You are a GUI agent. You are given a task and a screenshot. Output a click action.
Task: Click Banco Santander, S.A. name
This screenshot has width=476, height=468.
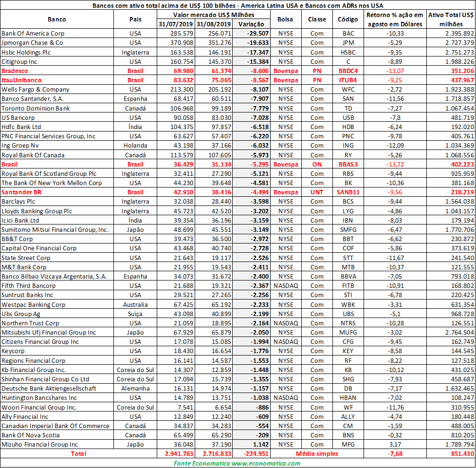click(33, 99)
